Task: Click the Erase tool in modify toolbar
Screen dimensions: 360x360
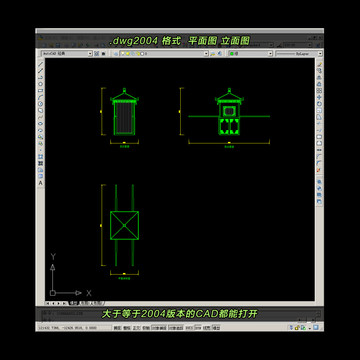Action: [x=319, y=64]
